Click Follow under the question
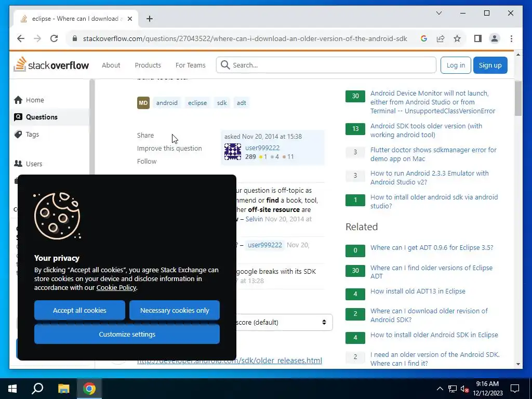 coord(147,161)
